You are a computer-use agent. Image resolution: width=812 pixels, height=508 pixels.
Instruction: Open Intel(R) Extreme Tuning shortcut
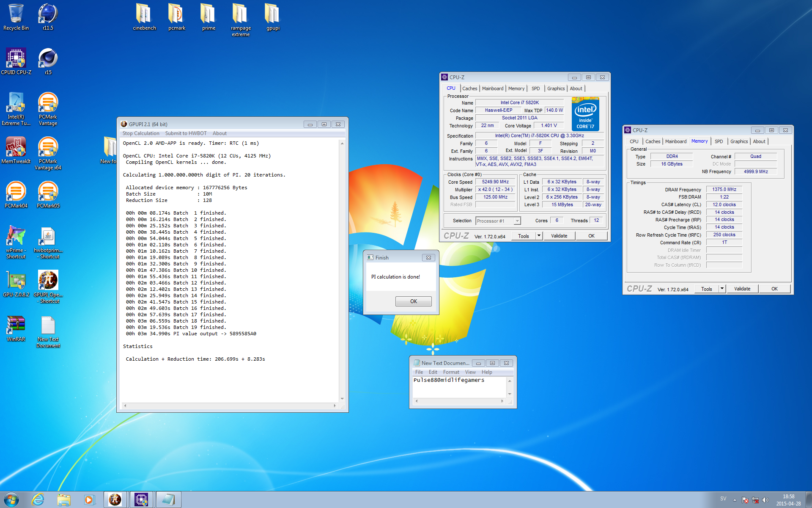[16, 109]
